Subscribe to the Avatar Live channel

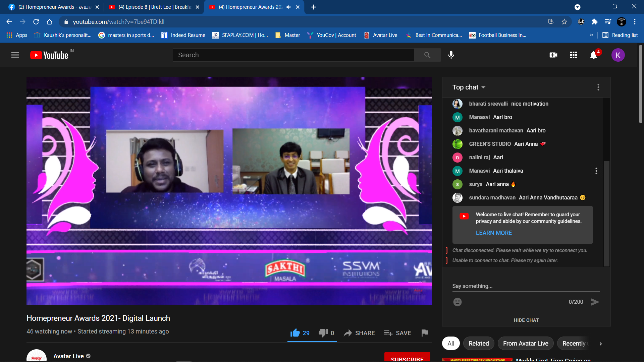[407, 358]
